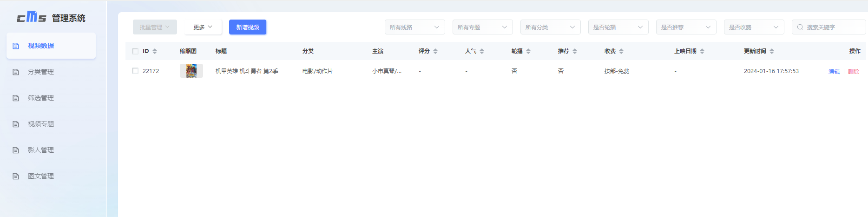Click the title 机甲英雄 机斗勇者 第2季
Viewport: 868px width, 217px height.
(x=247, y=71)
